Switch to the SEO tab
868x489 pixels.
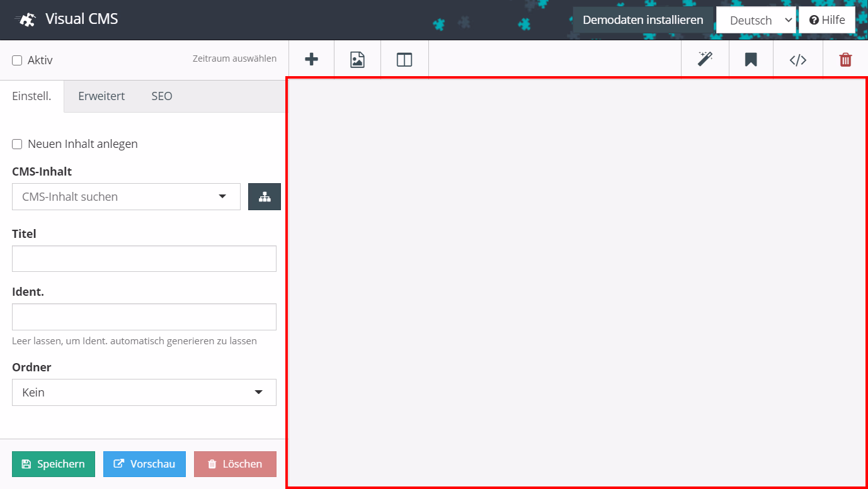162,96
